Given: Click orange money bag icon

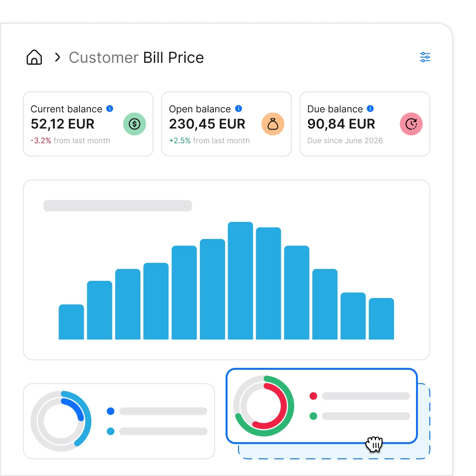Looking at the screenshot, I should (273, 124).
